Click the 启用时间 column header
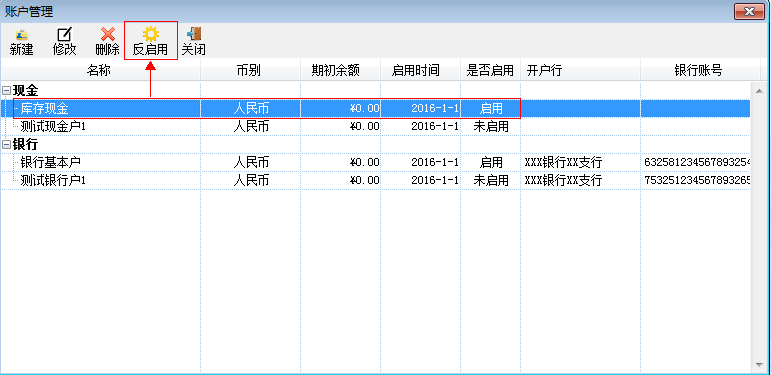Viewport: 771px width, 375px height. [420, 71]
